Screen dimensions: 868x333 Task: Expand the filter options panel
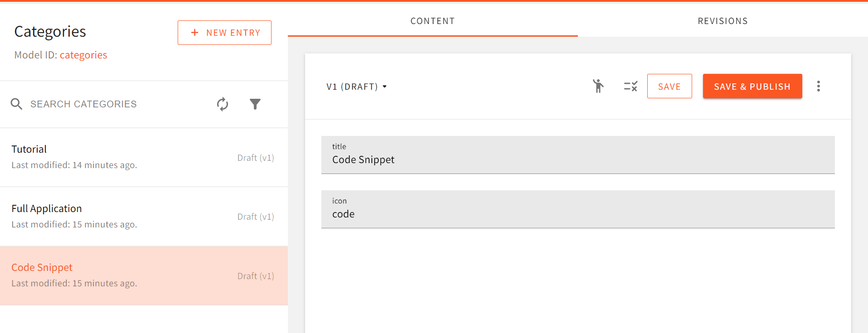click(255, 104)
